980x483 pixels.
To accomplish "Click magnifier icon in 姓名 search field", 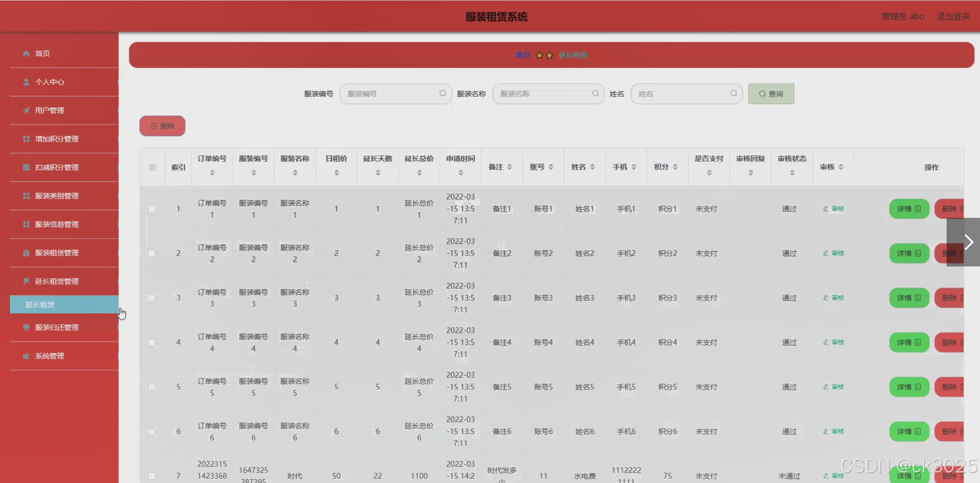I will [x=734, y=93].
